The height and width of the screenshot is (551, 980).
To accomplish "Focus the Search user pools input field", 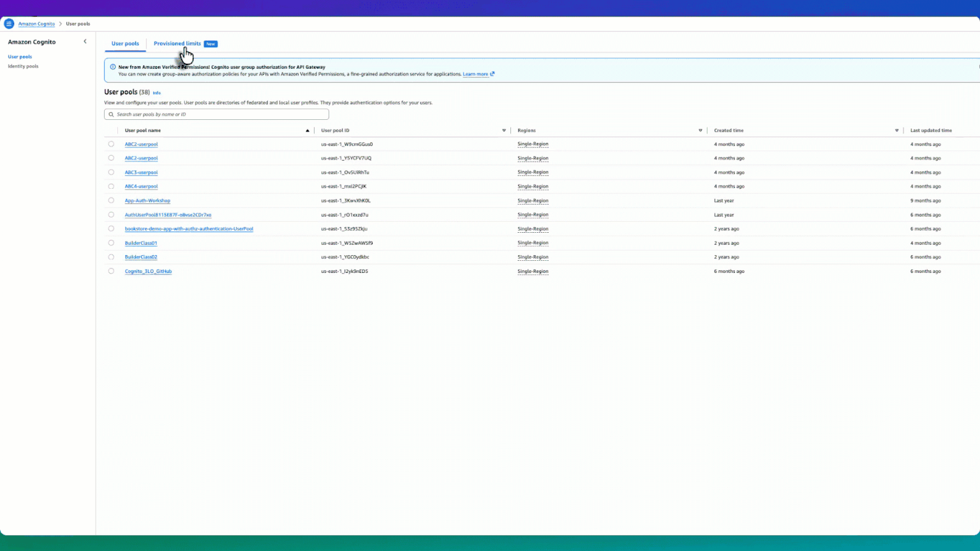I will (x=216, y=115).
